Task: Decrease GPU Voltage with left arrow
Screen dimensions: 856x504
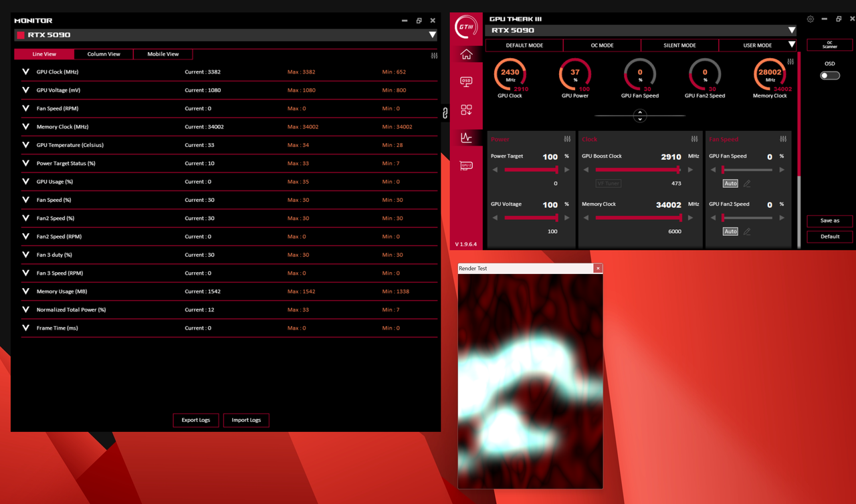Action: pos(496,218)
